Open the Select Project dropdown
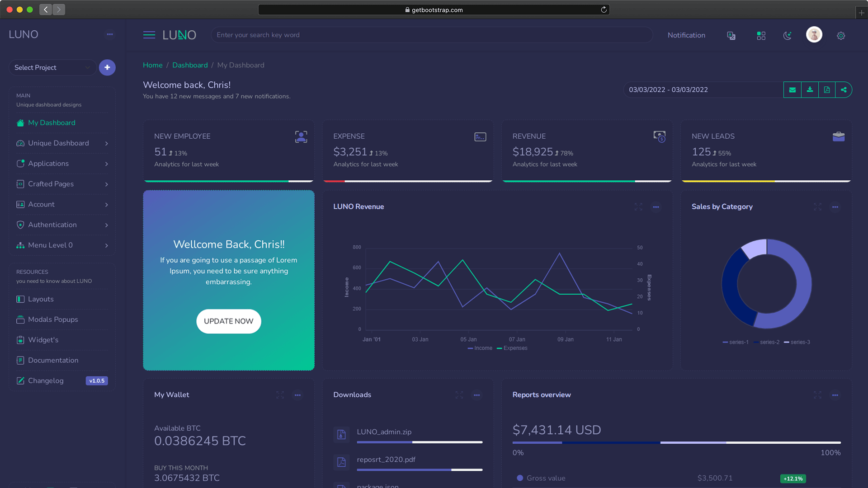Viewport: 868px width, 488px height. point(52,67)
